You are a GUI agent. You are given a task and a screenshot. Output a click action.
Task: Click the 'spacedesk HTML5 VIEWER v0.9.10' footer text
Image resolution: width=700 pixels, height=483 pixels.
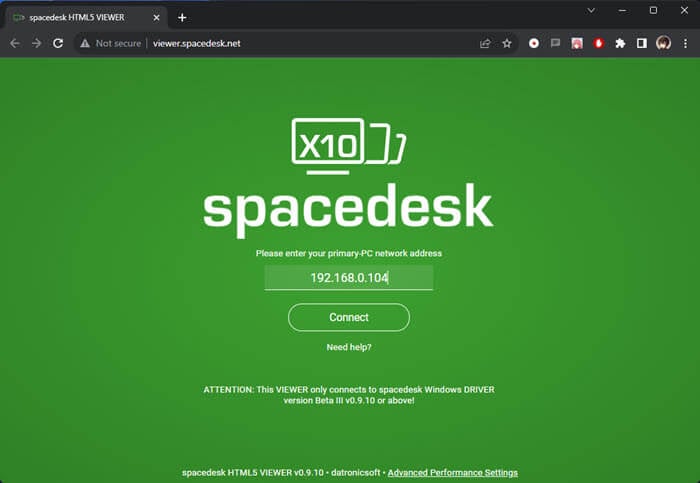click(x=253, y=473)
